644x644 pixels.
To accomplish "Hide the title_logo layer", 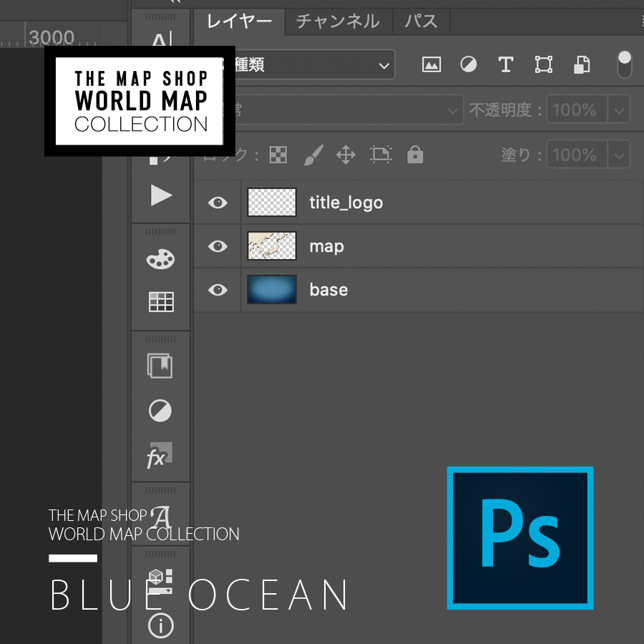I will (x=218, y=203).
